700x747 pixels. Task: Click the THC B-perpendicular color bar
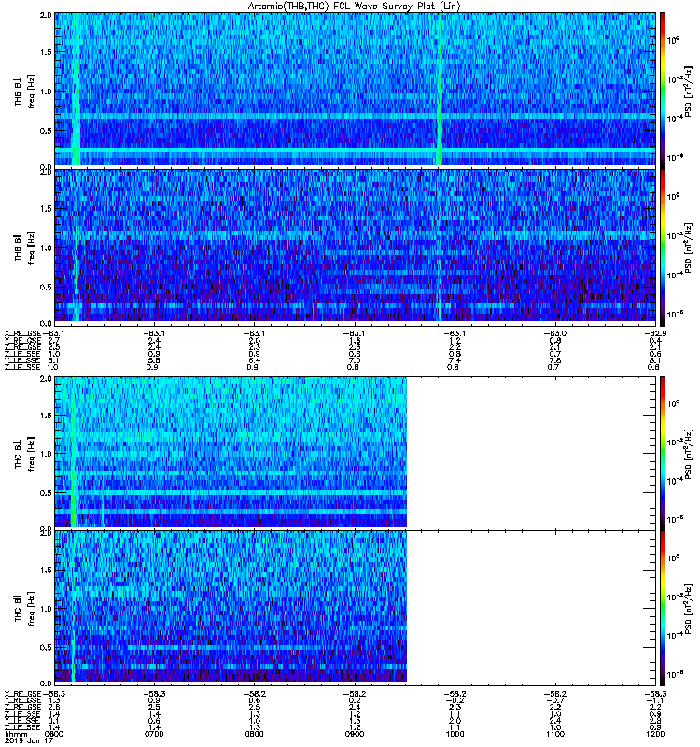coord(662,453)
